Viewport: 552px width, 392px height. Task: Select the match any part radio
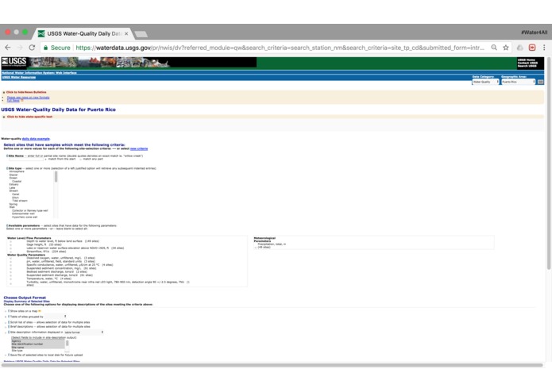pyautogui.click(x=81, y=159)
